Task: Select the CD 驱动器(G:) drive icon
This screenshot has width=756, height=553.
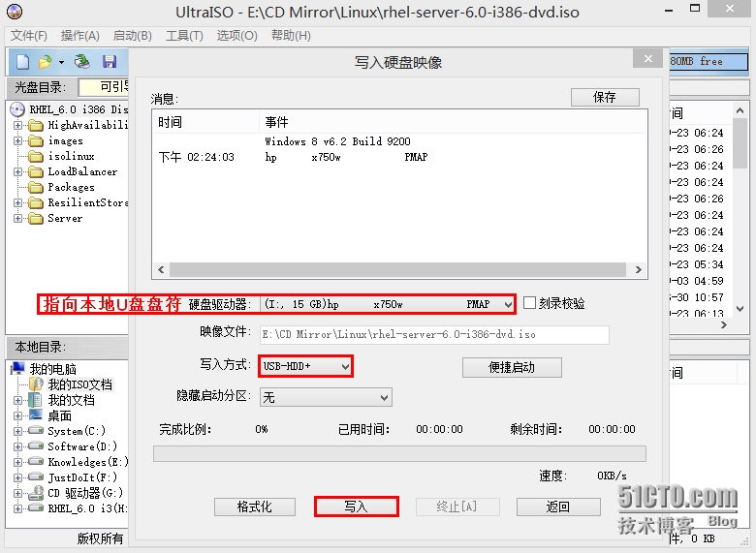Action: 36,493
